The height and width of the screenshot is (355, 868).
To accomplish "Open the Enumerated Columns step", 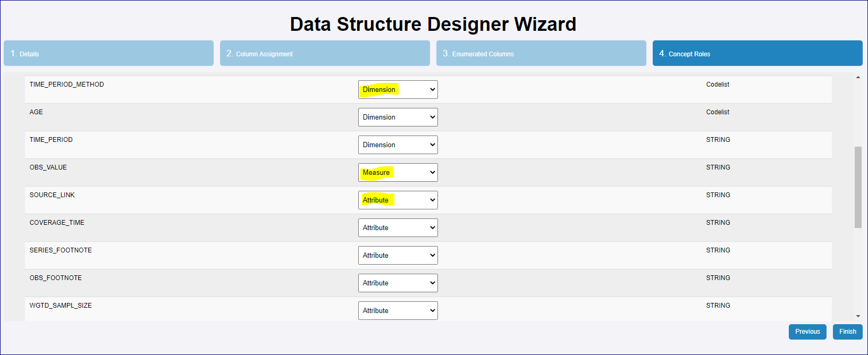I will point(541,54).
